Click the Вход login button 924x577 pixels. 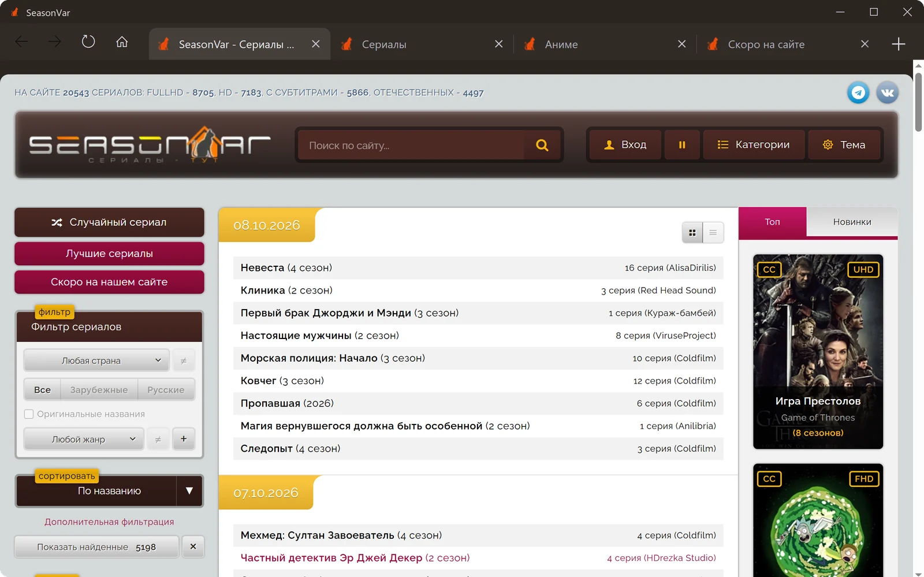[625, 145]
